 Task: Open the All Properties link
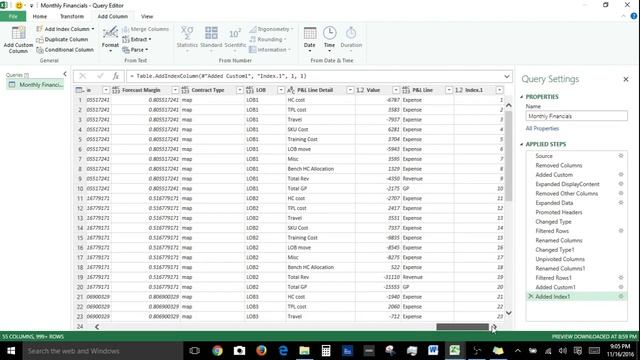coord(542,128)
